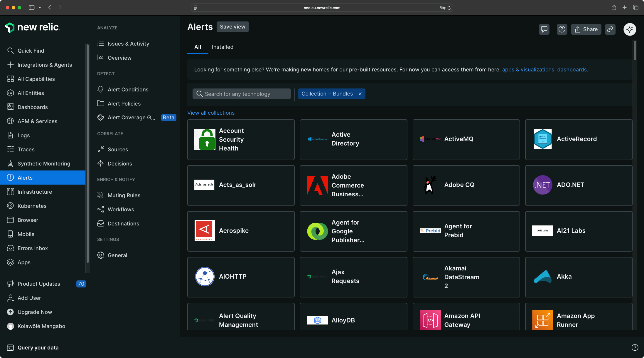Remove the Collection = Bundles filter
Viewport: 644px width, 358px height.
click(360, 94)
